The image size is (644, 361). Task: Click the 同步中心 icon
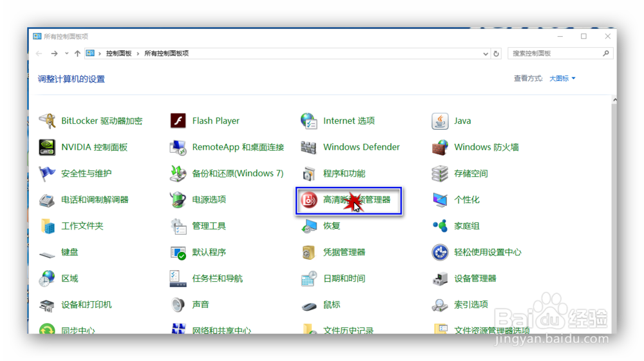[x=47, y=329]
